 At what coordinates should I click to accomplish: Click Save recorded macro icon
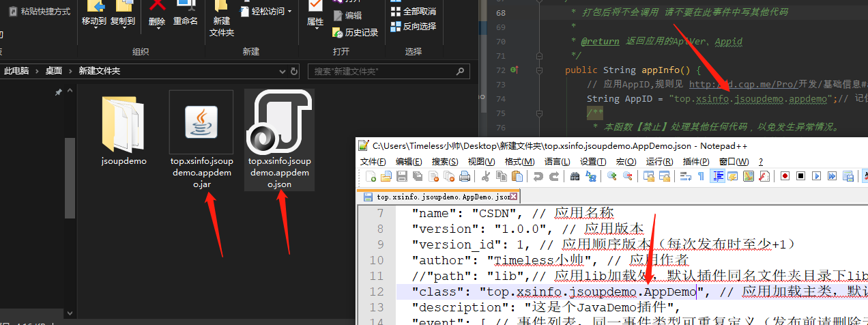coord(848,176)
